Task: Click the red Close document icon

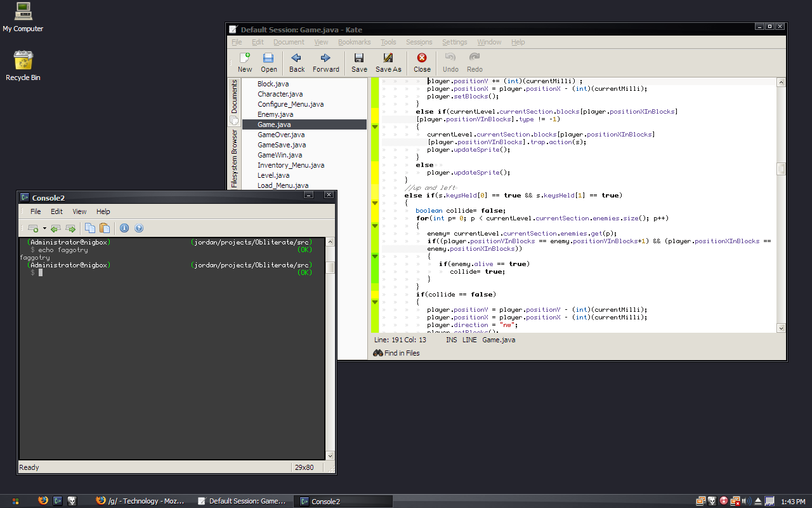Action: click(x=422, y=62)
